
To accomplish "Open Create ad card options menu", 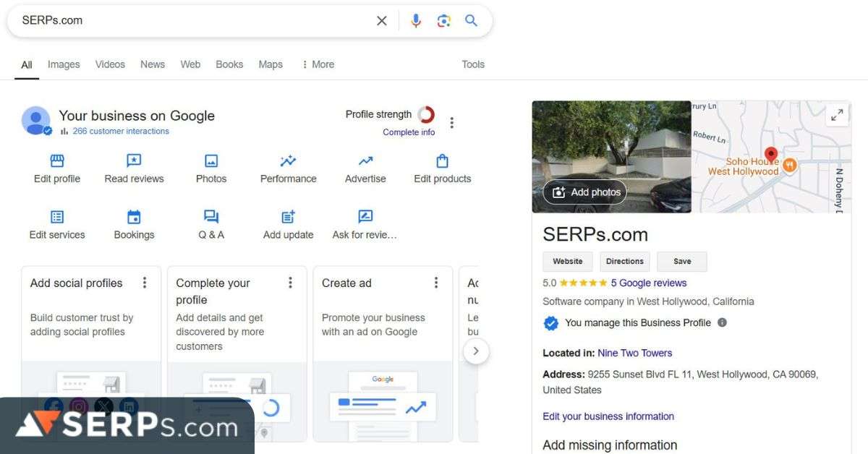I will 436,283.
